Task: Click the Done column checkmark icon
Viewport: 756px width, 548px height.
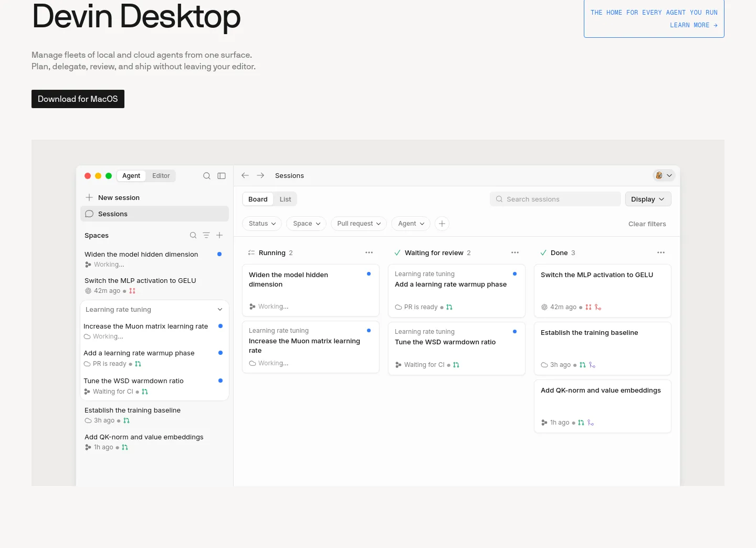Action: click(x=543, y=252)
